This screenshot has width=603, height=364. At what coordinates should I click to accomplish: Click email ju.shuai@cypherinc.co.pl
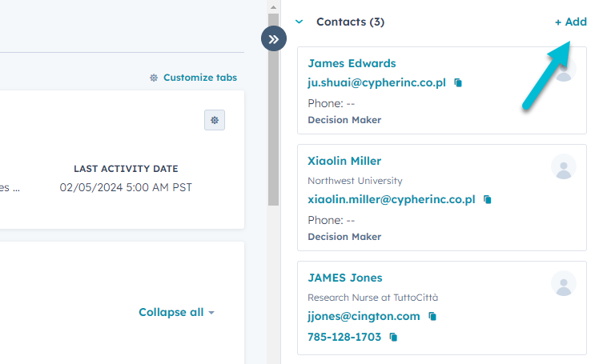(376, 82)
